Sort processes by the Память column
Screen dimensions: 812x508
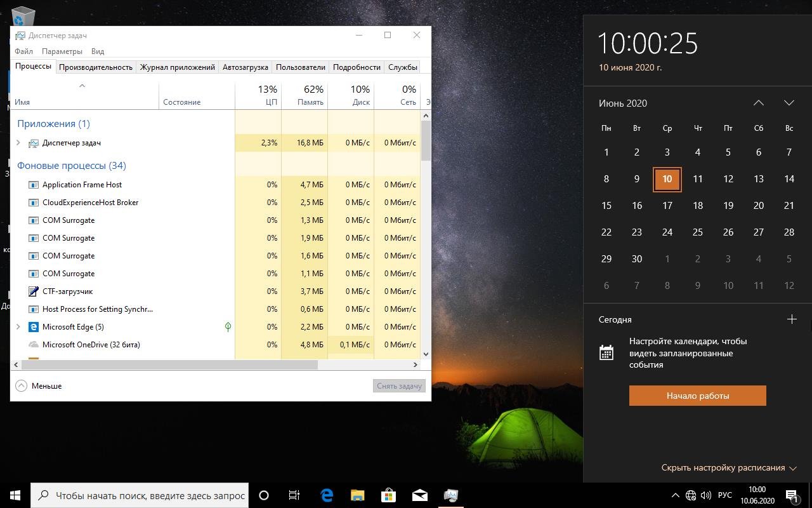(304, 95)
